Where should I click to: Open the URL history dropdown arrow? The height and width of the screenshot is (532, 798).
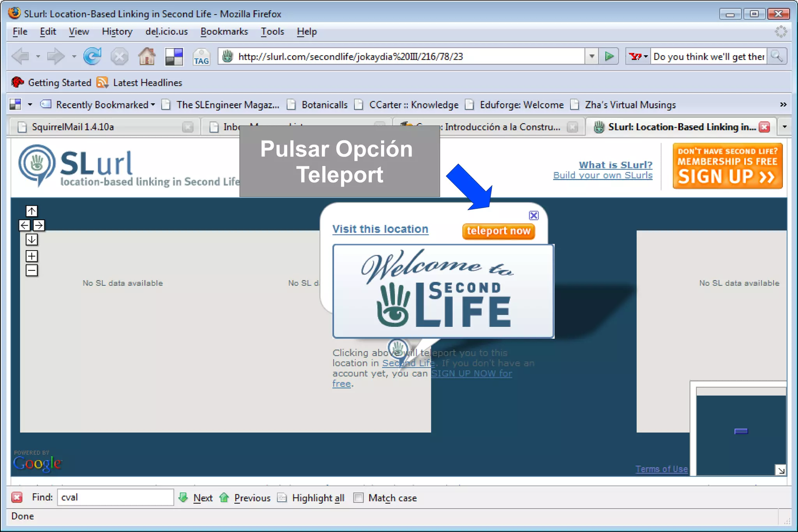(591, 57)
